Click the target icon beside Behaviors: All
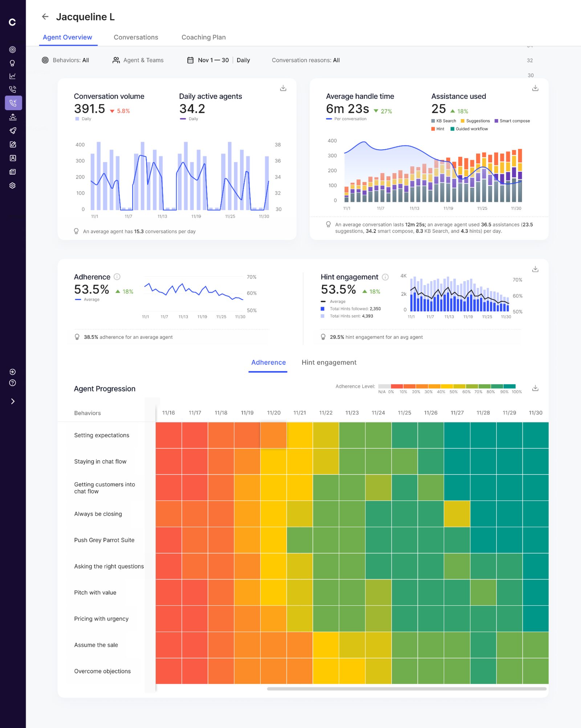This screenshot has height=728, width=581. point(45,60)
